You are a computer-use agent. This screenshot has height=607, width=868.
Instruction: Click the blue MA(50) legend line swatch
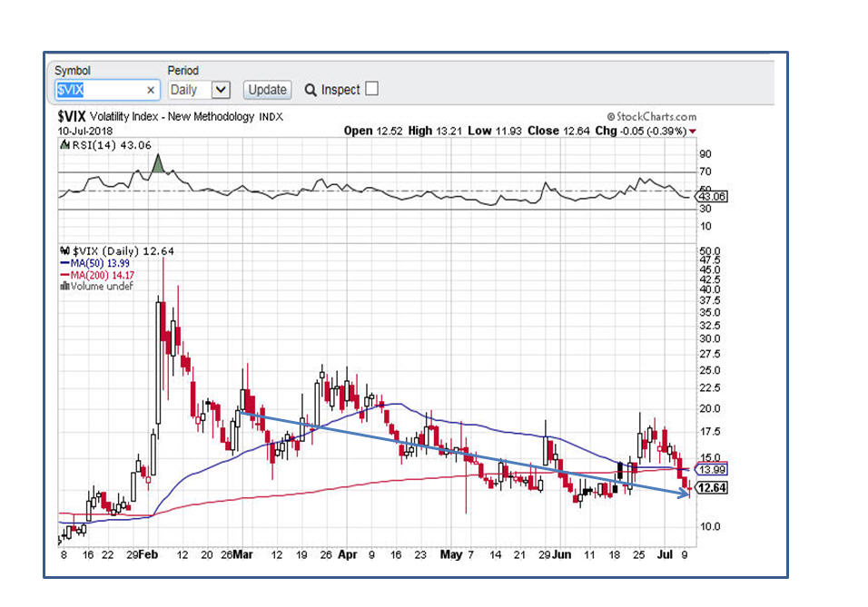point(64,262)
